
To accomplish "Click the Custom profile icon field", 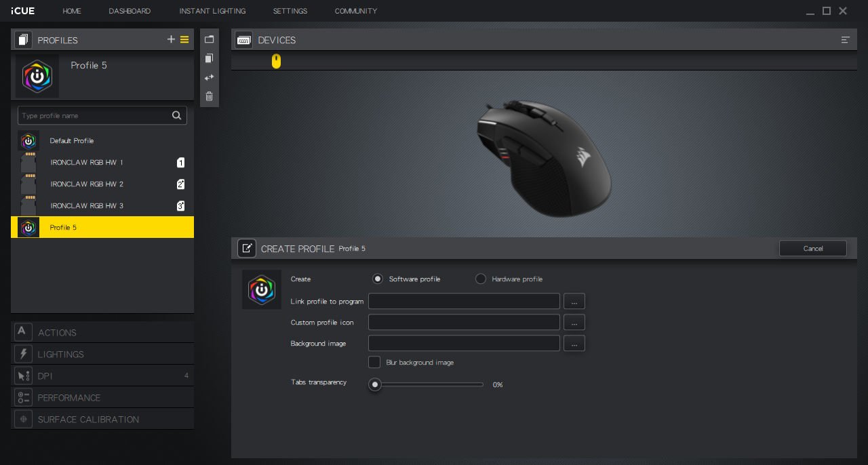I will coord(464,322).
